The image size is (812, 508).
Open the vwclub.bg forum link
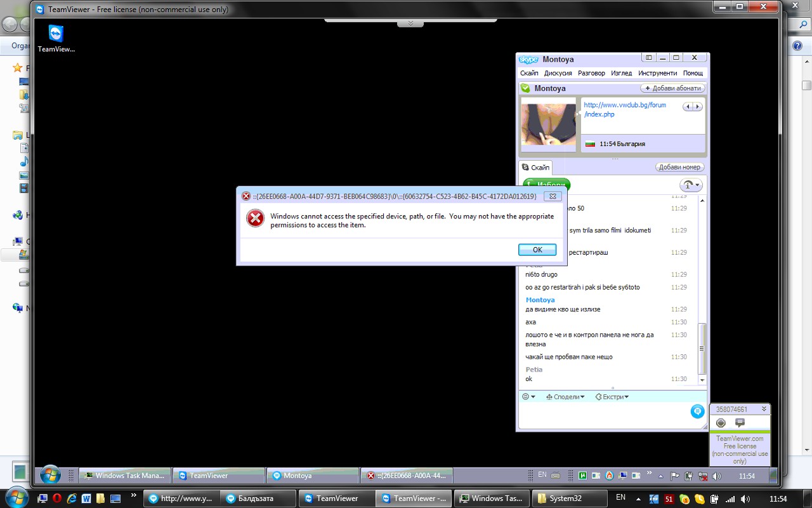pyautogui.click(x=624, y=109)
